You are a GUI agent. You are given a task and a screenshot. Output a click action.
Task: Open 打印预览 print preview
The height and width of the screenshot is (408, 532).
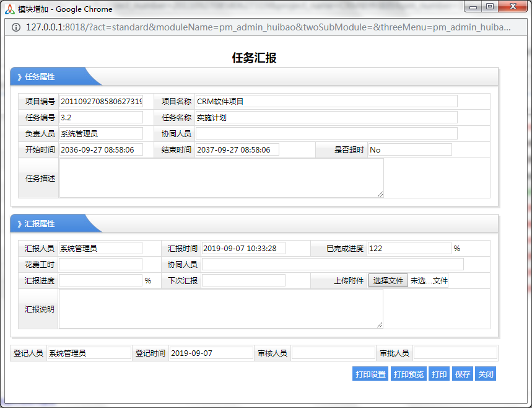coord(409,375)
